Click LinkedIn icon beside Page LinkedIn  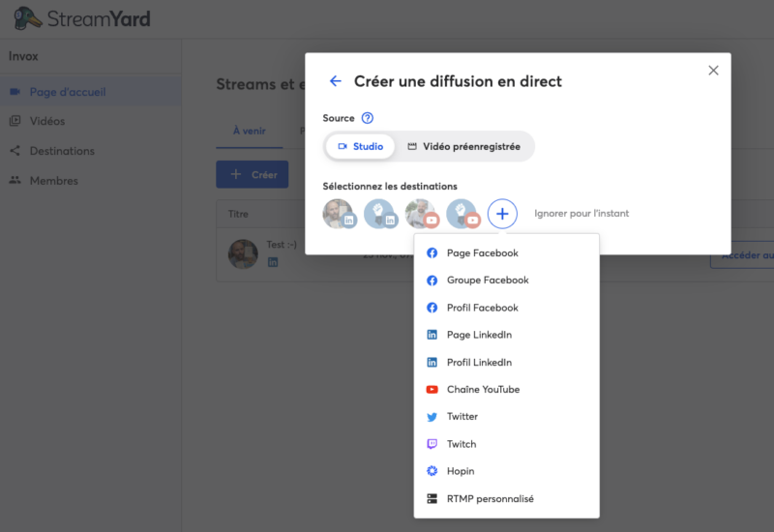[x=432, y=335]
